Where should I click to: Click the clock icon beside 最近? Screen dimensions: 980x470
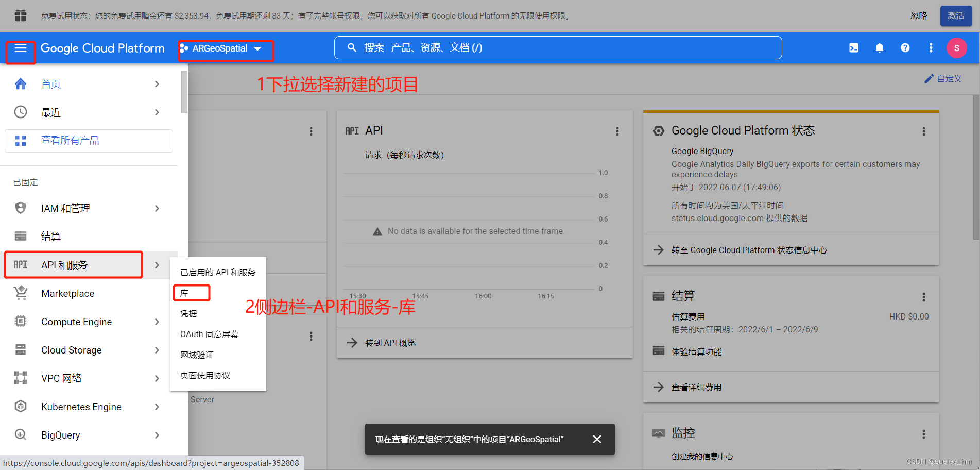point(21,112)
